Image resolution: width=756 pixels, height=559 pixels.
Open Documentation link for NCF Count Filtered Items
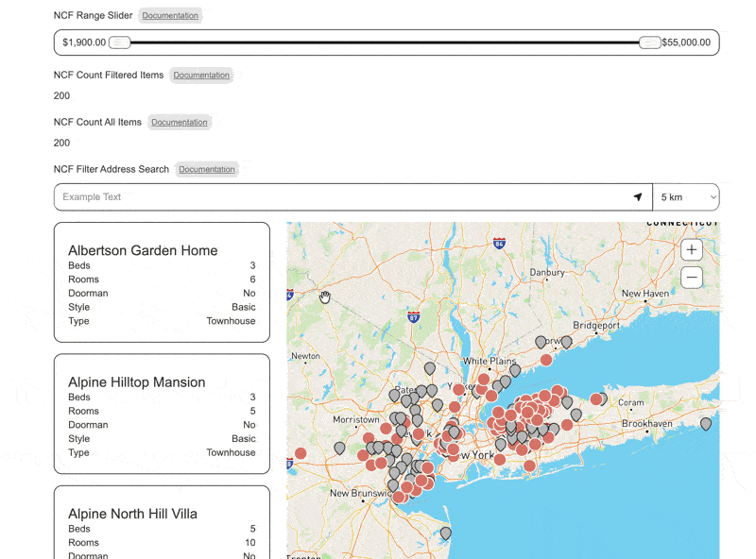(x=201, y=76)
